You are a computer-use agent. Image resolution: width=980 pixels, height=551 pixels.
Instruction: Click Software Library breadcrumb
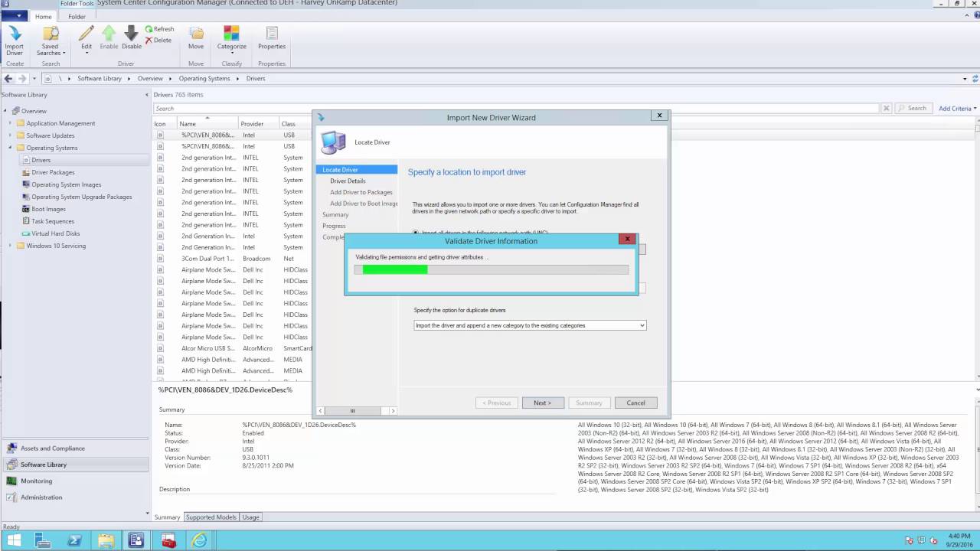click(x=100, y=78)
